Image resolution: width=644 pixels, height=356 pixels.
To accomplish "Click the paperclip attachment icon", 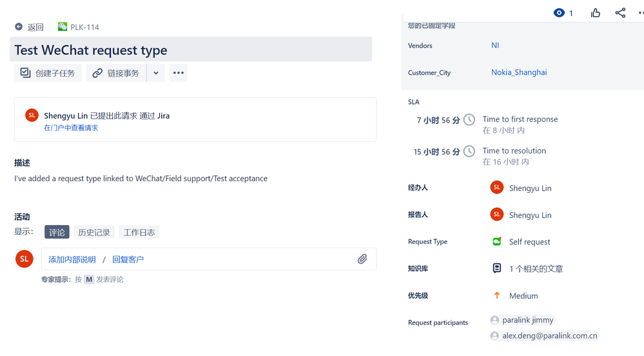I will tap(362, 259).
